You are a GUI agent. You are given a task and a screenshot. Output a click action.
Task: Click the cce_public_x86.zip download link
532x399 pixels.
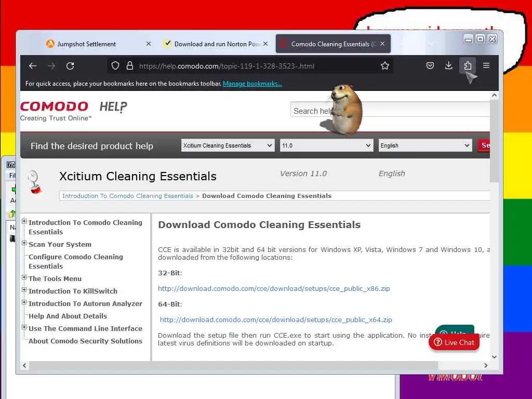[274, 288]
